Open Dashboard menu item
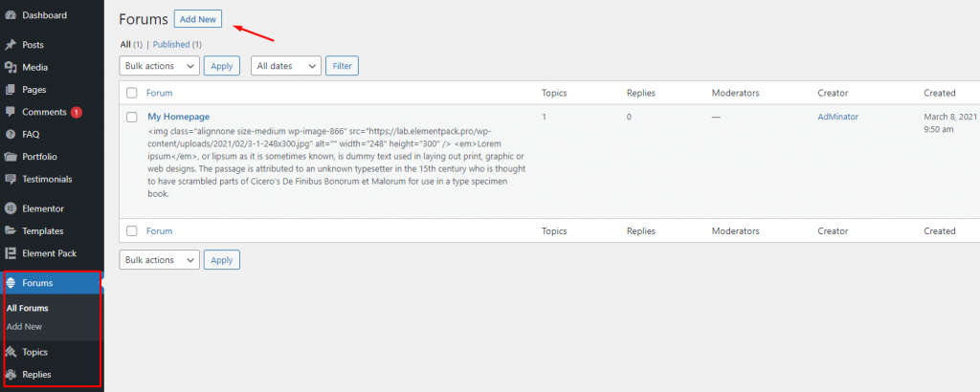980x392 pixels. [x=52, y=15]
